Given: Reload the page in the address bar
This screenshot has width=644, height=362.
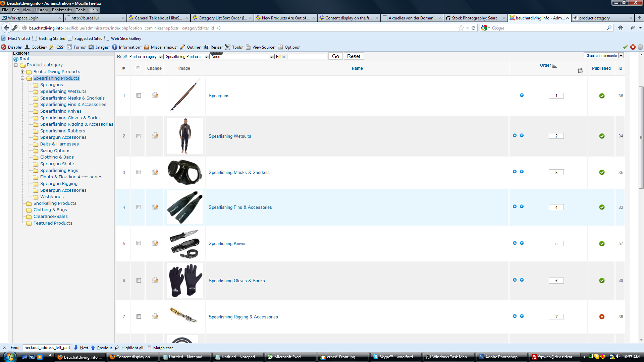Looking at the screenshot, I should click(x=474, y=28).
